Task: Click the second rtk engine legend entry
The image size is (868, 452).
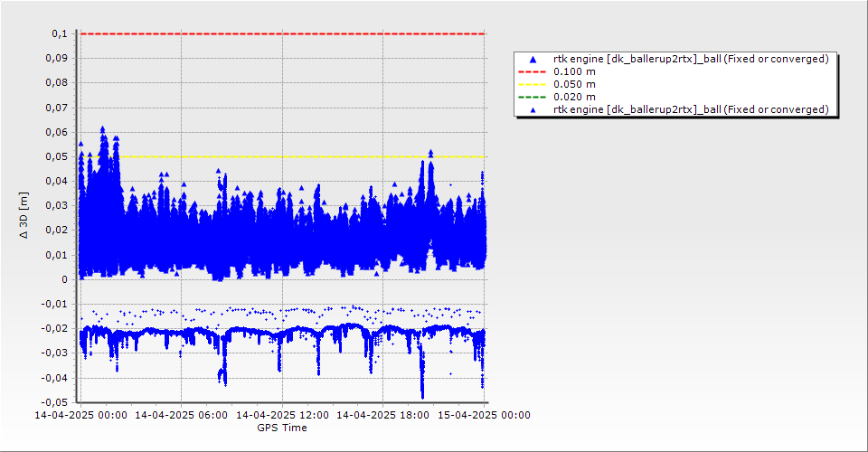Action: click(691, 109)
